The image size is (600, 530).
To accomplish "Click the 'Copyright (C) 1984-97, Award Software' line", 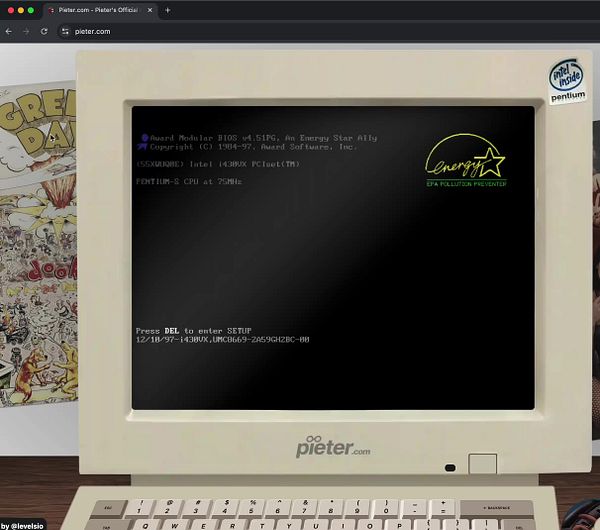I will (253, 147).
